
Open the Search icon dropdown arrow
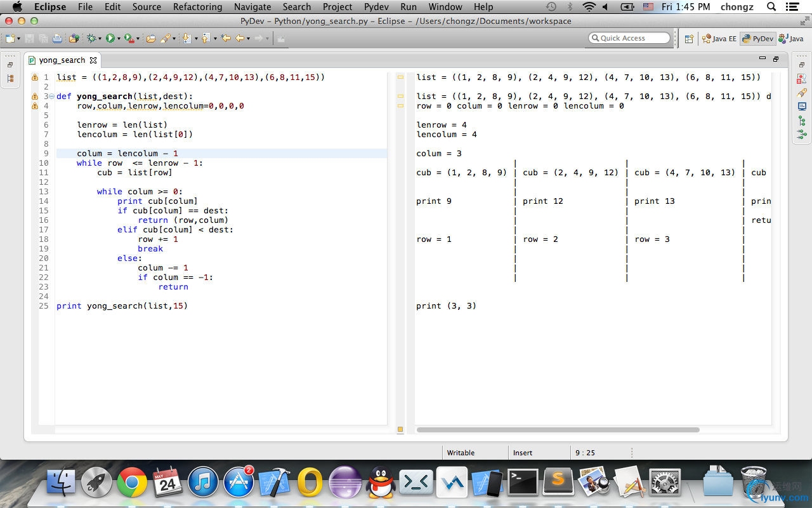pyautogui.click(x=174, y=39)
